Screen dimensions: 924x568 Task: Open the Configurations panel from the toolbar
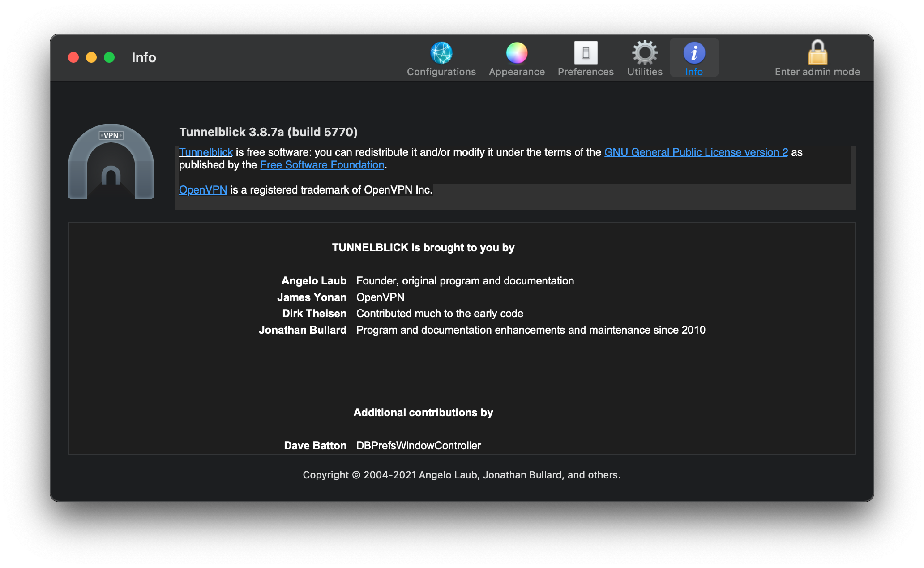click(441, 58)
